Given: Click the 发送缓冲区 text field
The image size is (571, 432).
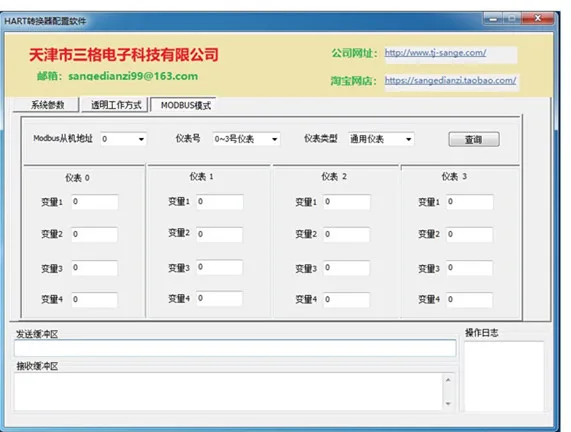Looking at the screenshot, I should [x=235, y=348].
